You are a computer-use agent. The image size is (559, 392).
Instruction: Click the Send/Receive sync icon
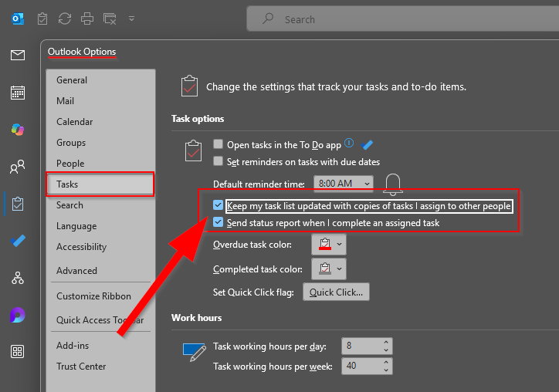click(x=65, y=19)
